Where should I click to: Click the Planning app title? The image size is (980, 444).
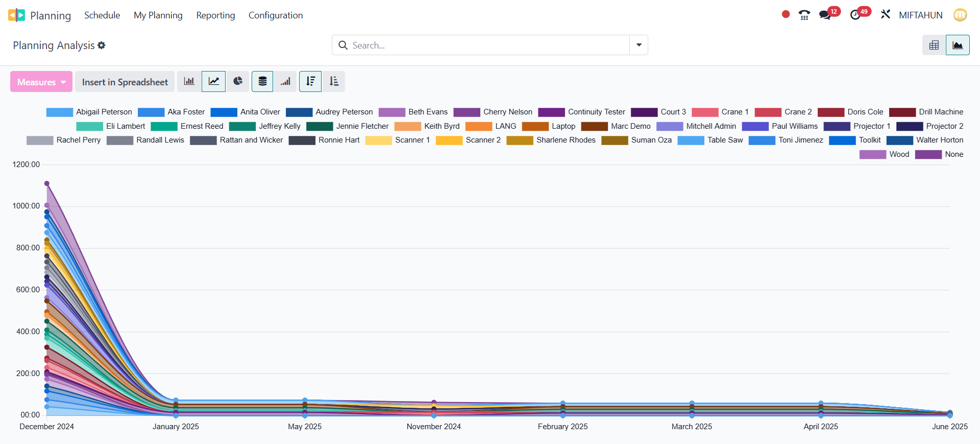pyautogui.click(x=51, y=15)
